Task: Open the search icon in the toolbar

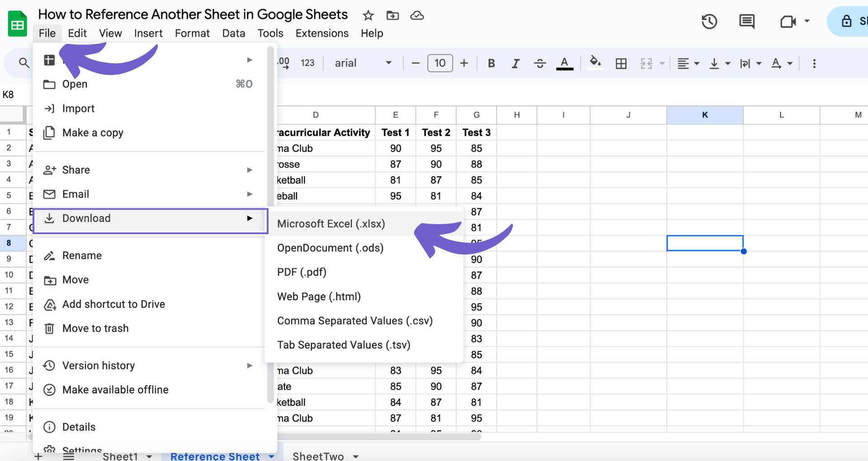Action: [x=24, y=63]
